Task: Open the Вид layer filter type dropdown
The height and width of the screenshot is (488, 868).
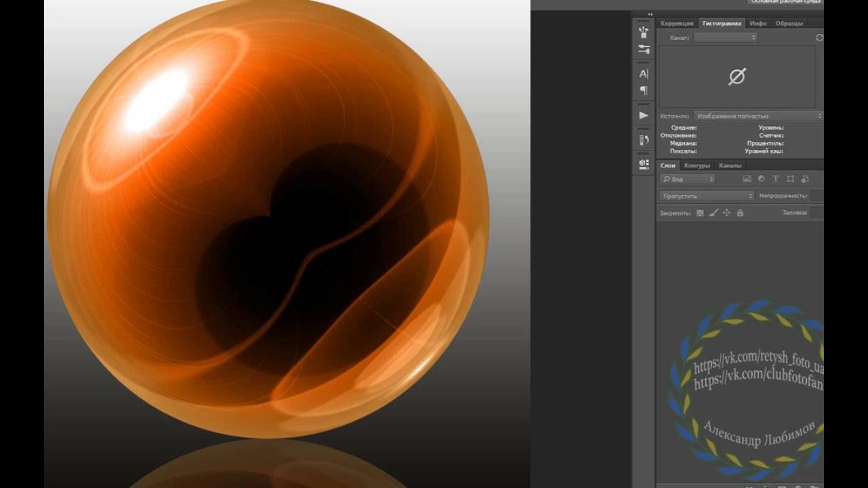Action: pos(688,179)
